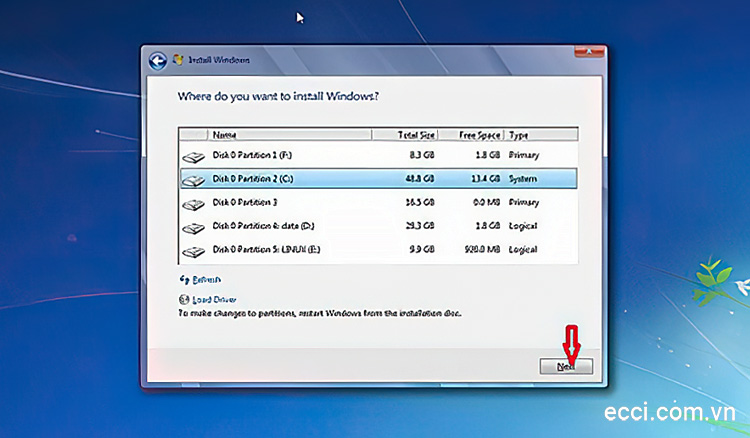Image resolution: width=750 pixels, height=438 pixels.
Task: Click the Primary type of Partition 3
Action: [x=524, y=203]
